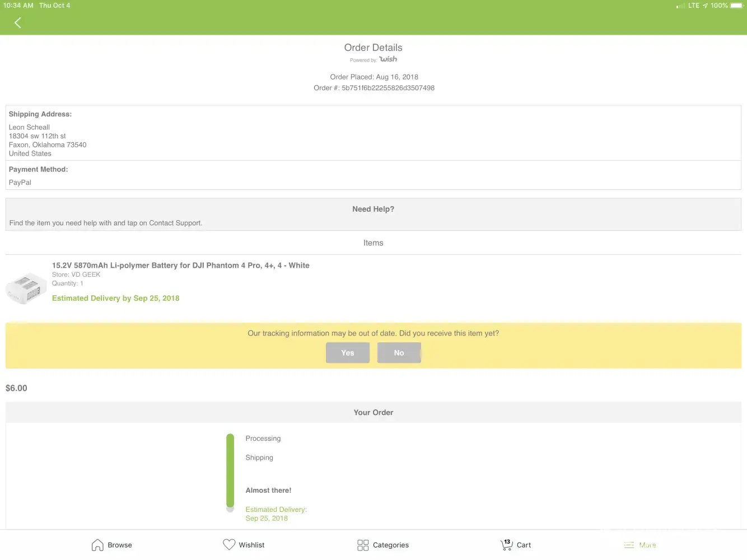Open the DJI Phantom battery thumbnail
Viewport: 747px width, 560px height.
26,288
